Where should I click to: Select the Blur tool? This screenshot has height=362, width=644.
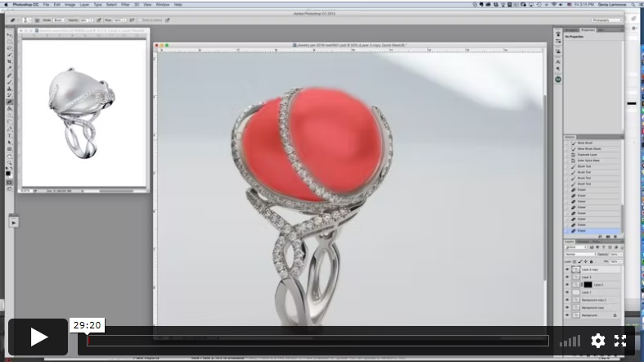click(x=10, y=115)
